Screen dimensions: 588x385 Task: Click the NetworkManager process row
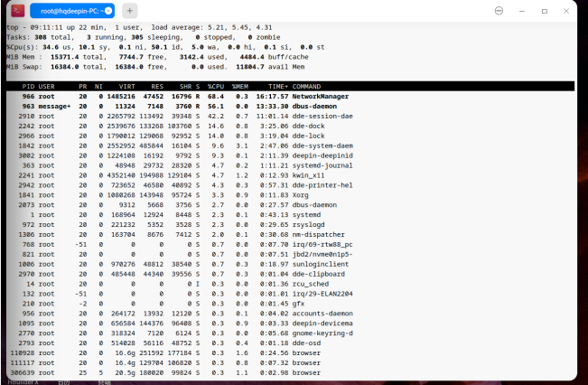tap(290, 97)
